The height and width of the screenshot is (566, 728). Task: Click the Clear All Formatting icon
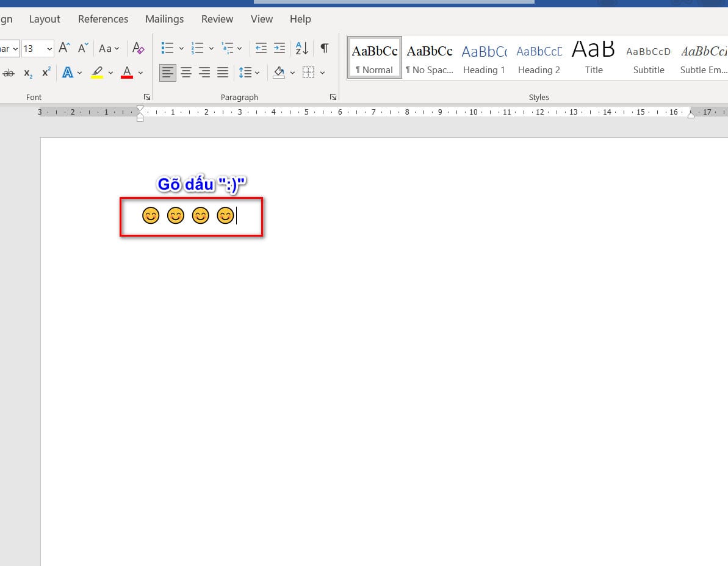coord(139,48)
